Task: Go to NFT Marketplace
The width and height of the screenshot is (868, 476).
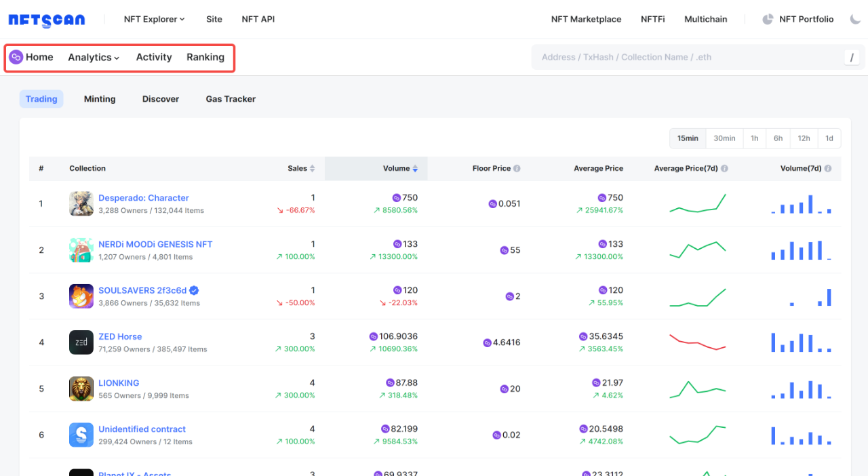Action: [x=587, y=19]
